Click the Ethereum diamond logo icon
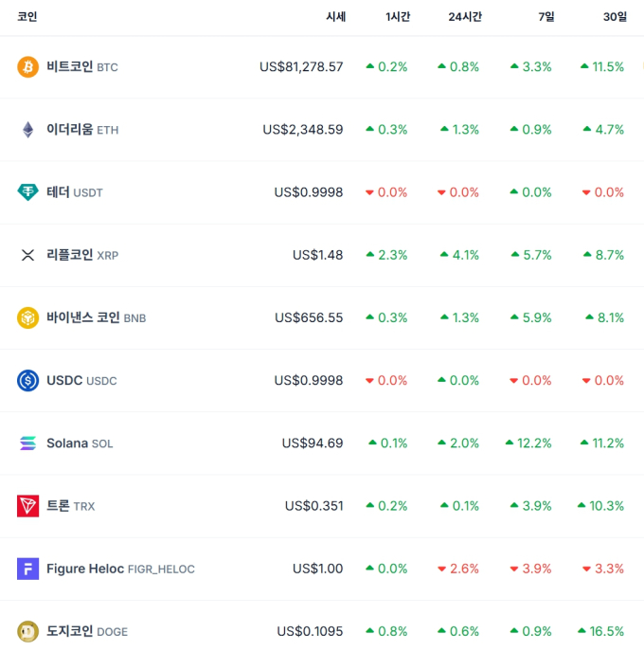 click(27, 130)
